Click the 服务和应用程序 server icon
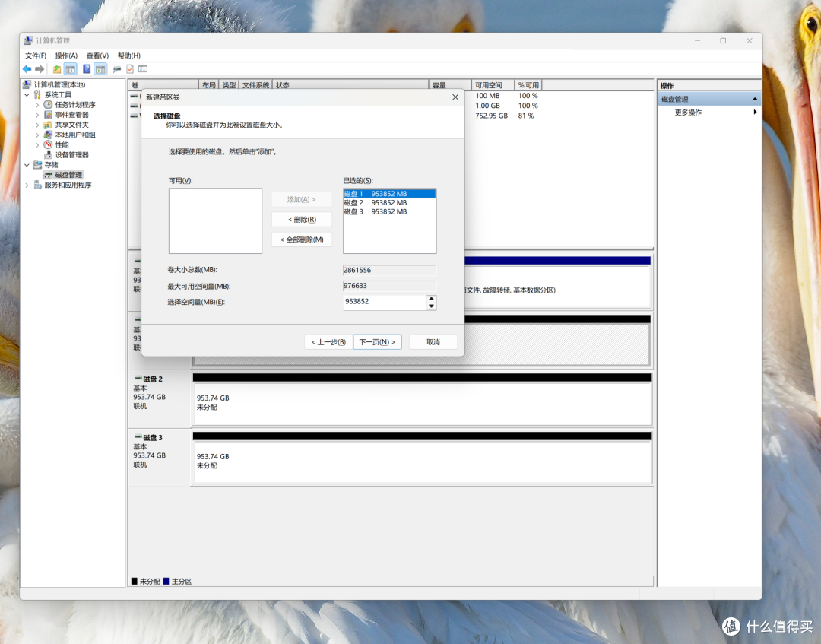821x644 pixels. (37, 185)
